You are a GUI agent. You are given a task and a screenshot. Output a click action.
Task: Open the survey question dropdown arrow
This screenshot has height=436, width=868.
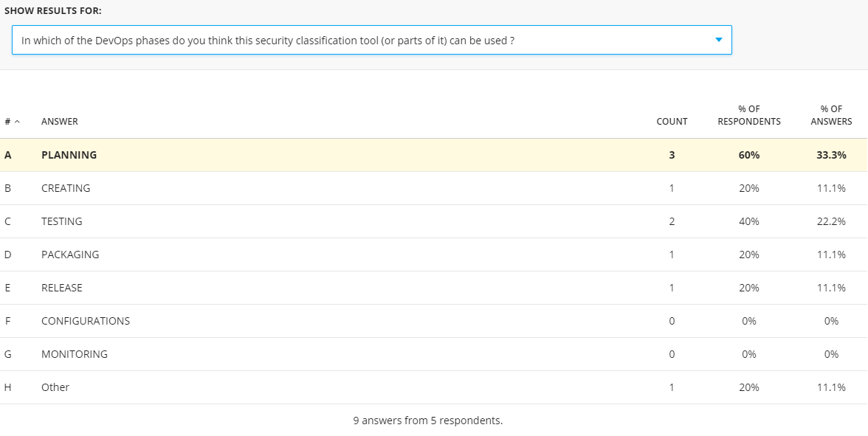719,41
